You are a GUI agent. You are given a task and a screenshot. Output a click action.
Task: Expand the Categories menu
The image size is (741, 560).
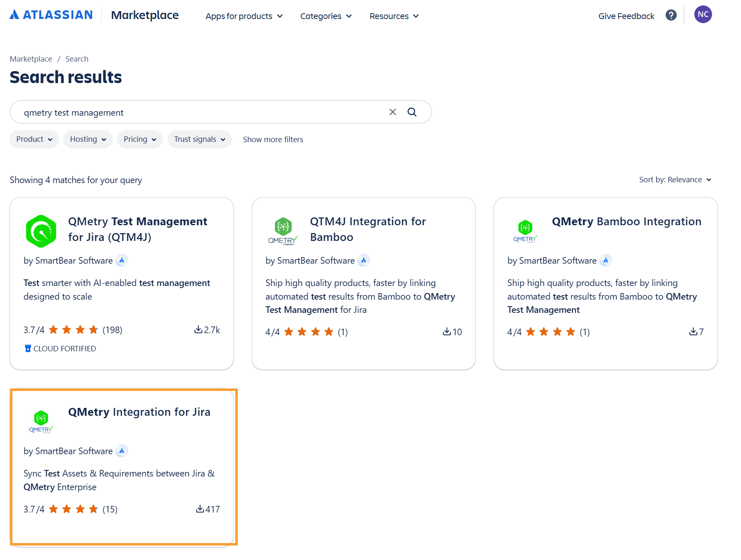click(x=326, y=16)
